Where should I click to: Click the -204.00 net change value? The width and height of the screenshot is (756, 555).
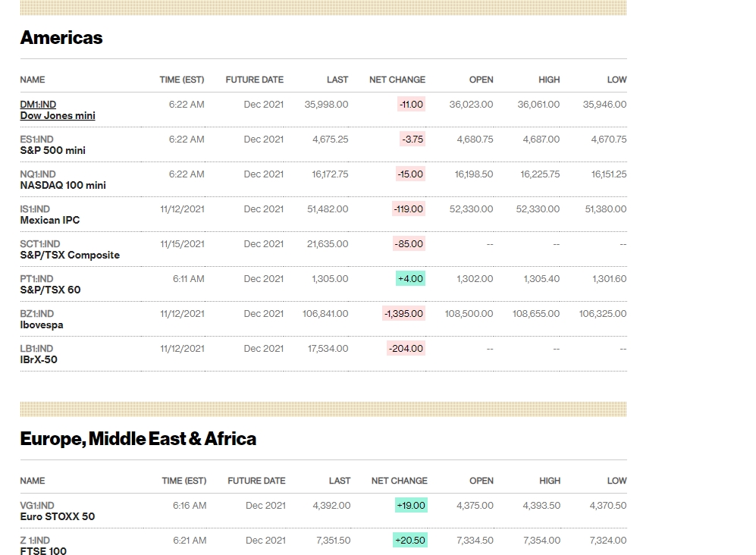click(406, 349)
